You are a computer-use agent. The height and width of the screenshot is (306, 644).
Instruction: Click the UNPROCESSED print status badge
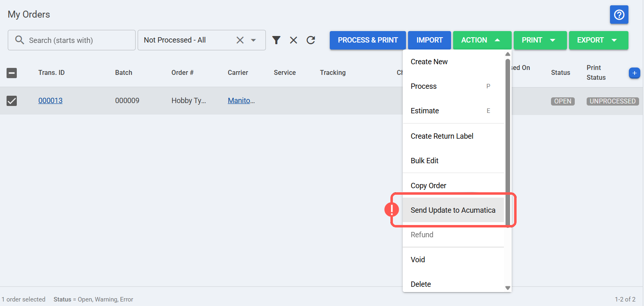(x=613, y=101)
